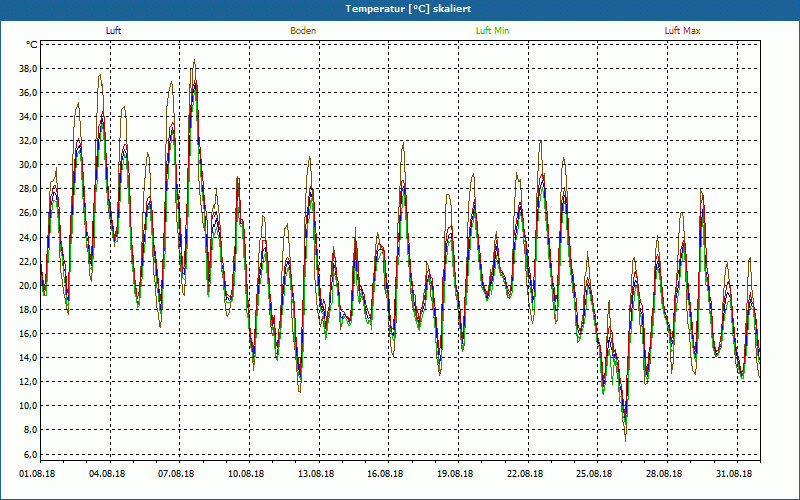800x500 pixels.
Task: Click the 01.08.18 date label
Action: tap(37, 474)
